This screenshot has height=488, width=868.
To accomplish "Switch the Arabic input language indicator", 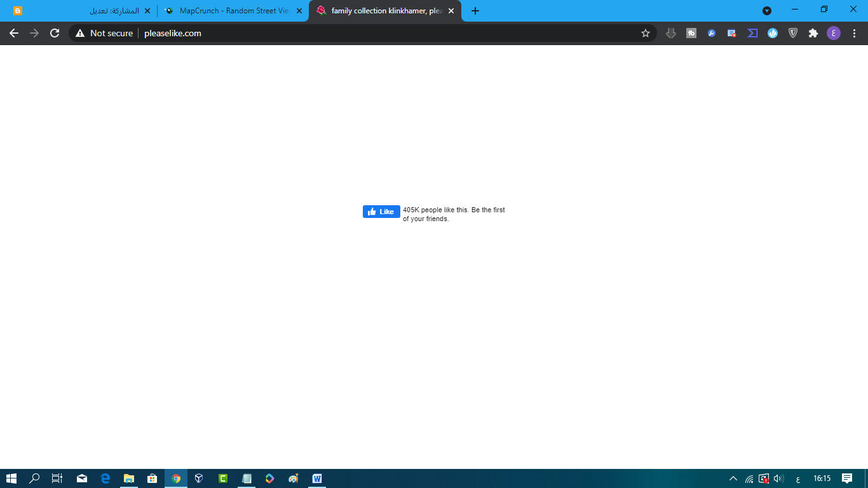I will pyautogui.click(x=798, y=478).
